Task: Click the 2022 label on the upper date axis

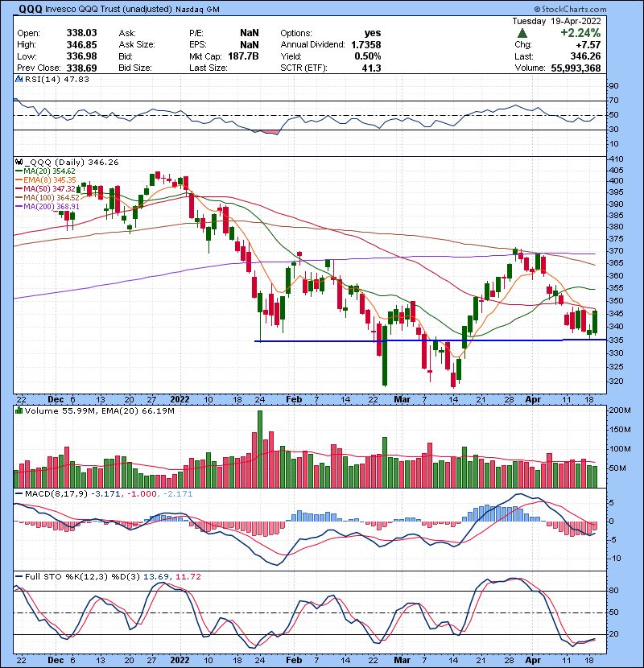Action: click(180, 400)
